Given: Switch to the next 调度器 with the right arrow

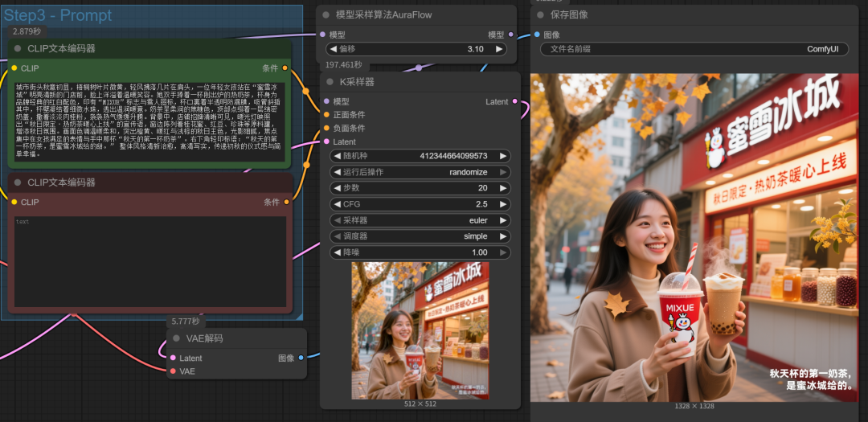Looking at the screenshot, I should coord(502,236).
